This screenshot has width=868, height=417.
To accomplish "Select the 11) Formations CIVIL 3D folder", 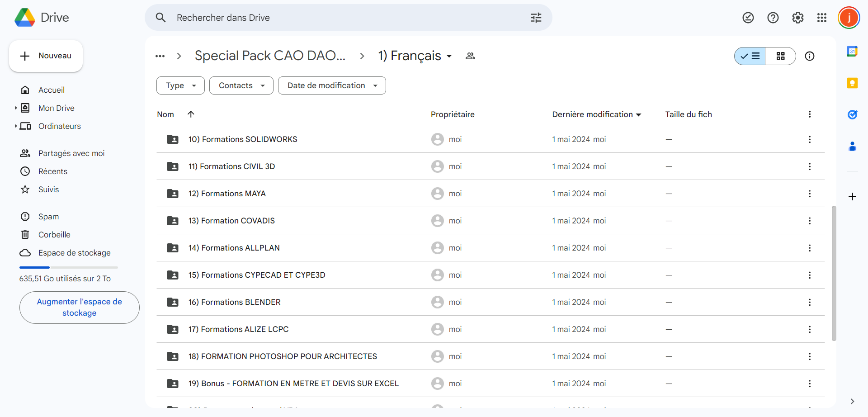I will 491,166.
